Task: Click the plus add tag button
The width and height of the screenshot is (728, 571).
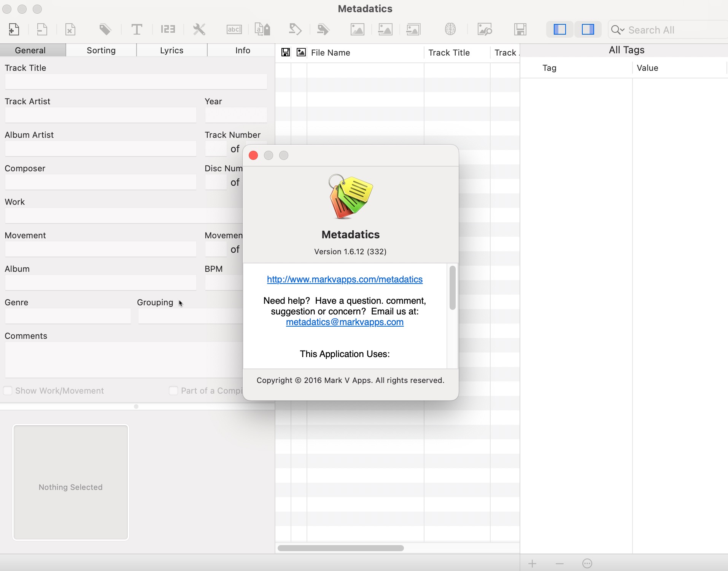Action: 532,563
